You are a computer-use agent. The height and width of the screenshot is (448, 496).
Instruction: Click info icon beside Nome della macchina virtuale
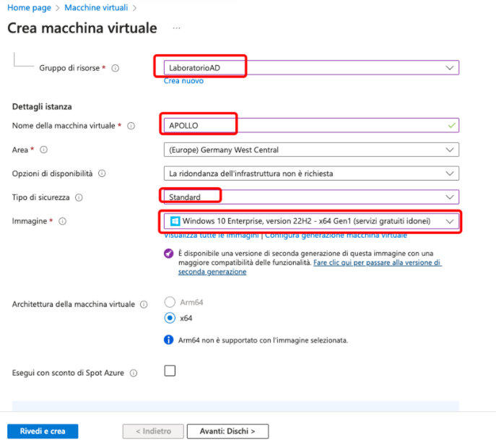tap(131, 126)
